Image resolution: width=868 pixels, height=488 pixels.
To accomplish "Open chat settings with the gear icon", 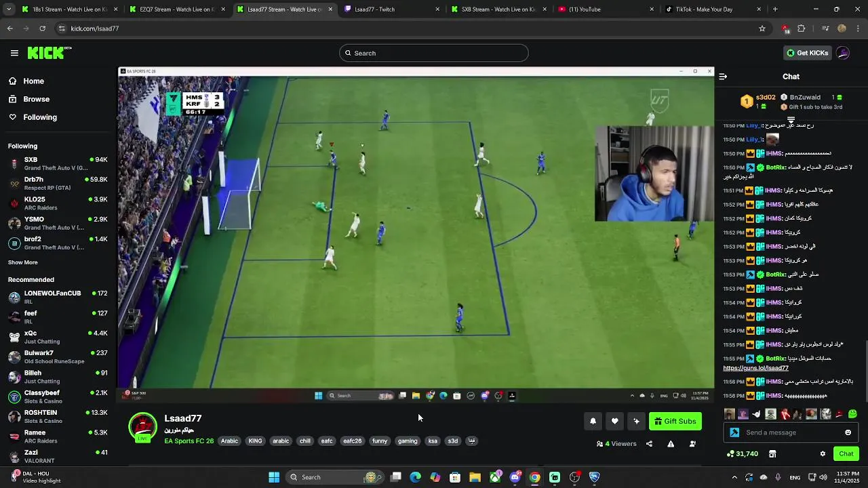I will [823, 453].
